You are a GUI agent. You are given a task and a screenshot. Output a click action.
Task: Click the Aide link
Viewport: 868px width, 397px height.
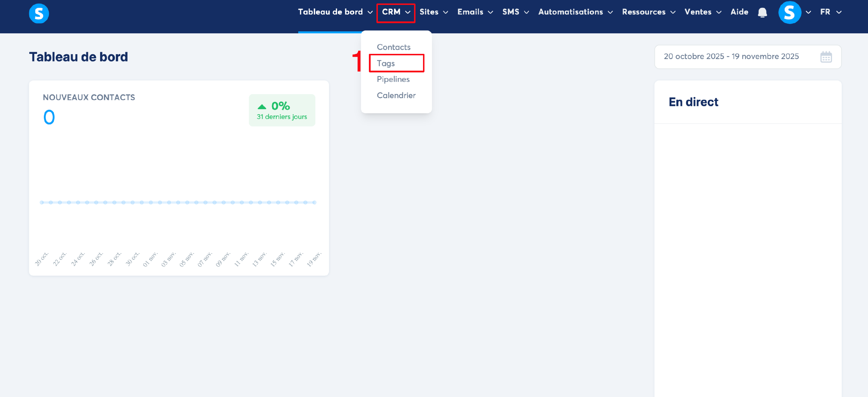tap(739, 12)
